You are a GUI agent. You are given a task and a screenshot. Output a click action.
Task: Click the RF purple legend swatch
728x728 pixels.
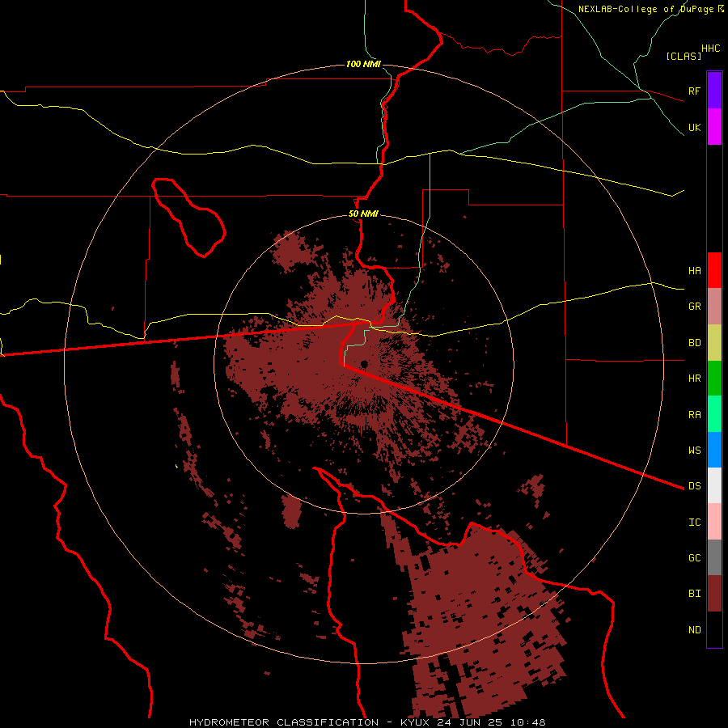click(714, 91)
